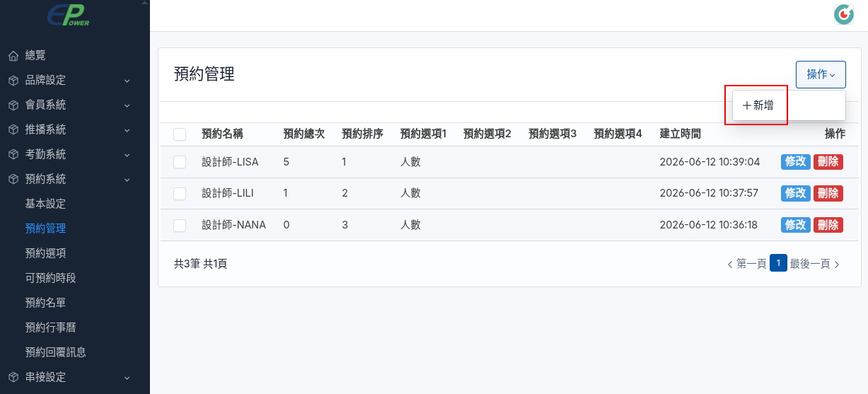Open 預約行事曆 in the sidebar
The height and width of the screenshot is (394, 868).
(50, 328)
